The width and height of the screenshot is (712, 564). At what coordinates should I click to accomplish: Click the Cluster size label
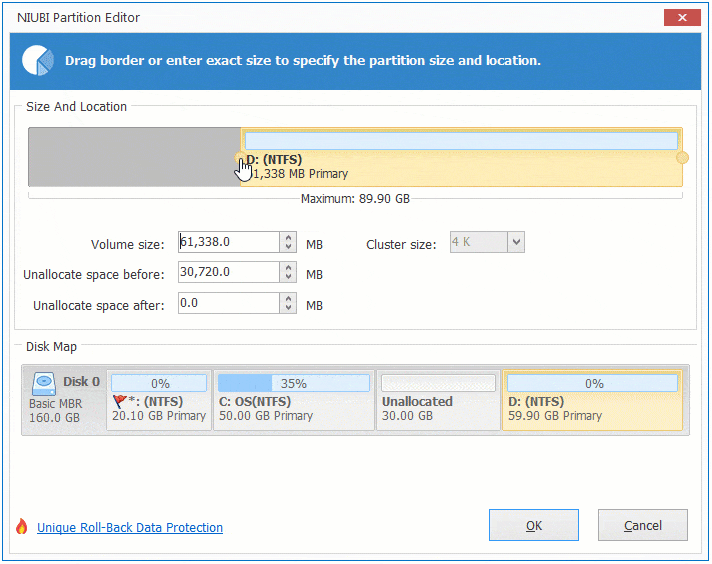pos(401,245)
